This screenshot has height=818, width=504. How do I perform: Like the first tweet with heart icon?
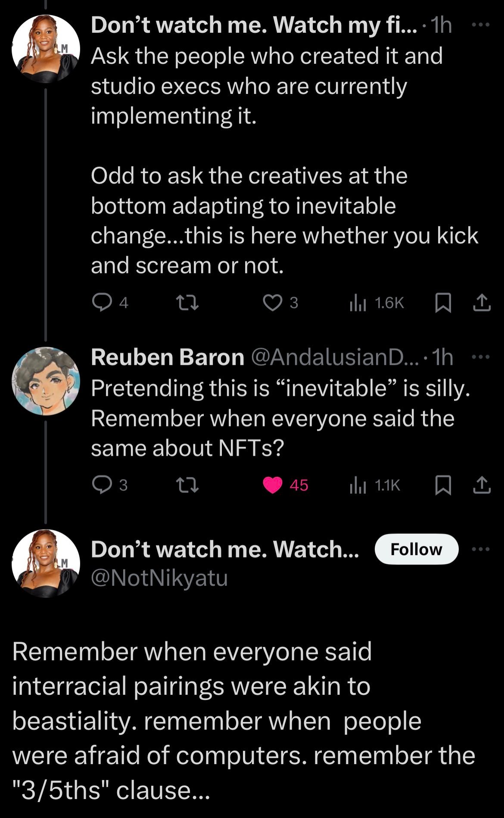click(272, 303)
